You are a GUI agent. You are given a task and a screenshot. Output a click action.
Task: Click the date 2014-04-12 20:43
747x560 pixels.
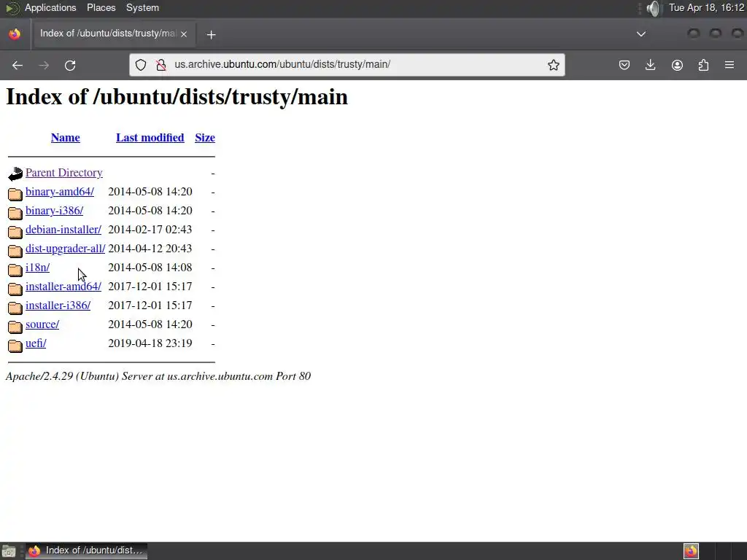150,249
